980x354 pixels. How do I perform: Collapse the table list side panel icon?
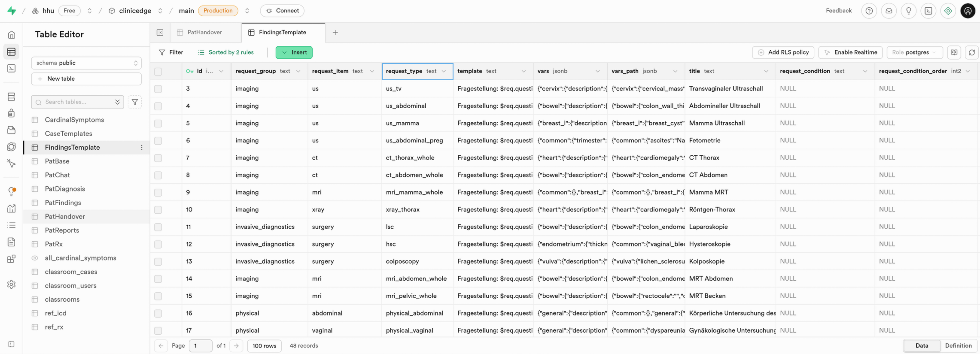click(160, 33)
